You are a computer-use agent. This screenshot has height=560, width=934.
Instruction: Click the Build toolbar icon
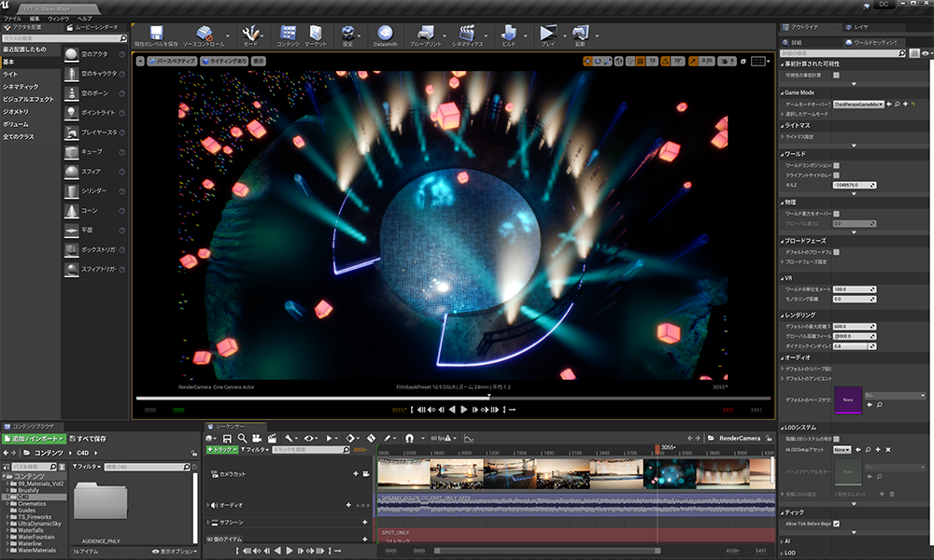pyautogui.click(x=509, y=35)
